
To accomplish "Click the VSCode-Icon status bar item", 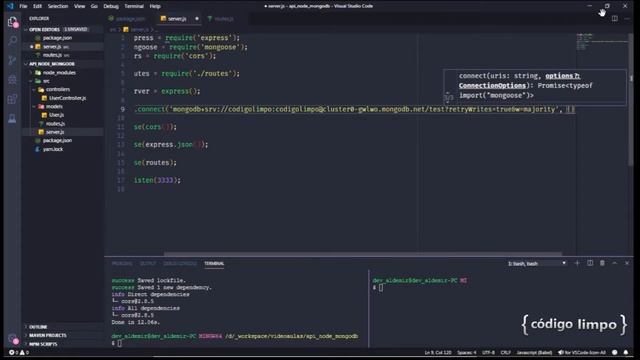I will click(582, 352).
